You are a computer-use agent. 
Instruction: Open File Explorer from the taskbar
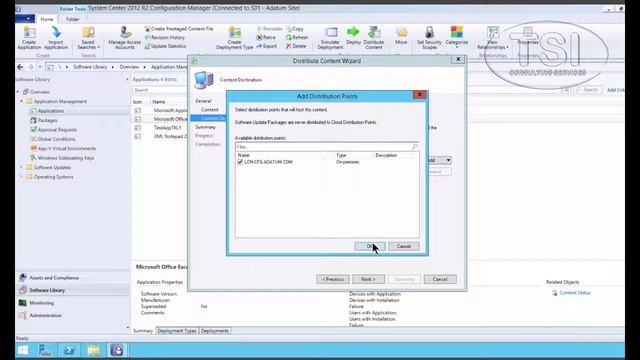pyautogui.click(x=93, y=350)
